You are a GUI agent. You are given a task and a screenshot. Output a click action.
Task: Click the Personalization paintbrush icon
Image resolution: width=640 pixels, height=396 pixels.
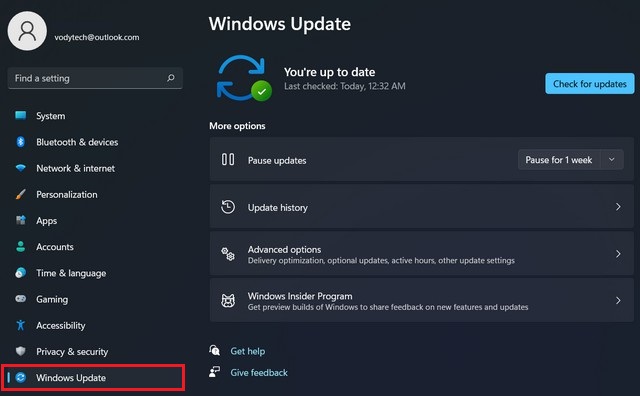[x=20, y=194]
